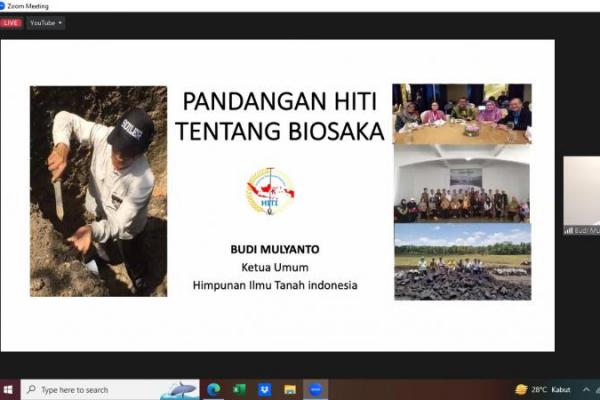Click the red LIVE indicator badge
Image resolution: width=600 pixels, height=400 pixels.
pos(11,23)
